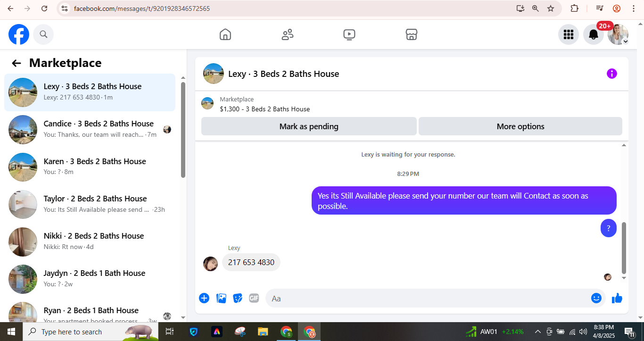Open the Facebook search magnifier
This screenshot has width=644, height=341.
pos(43,34)
